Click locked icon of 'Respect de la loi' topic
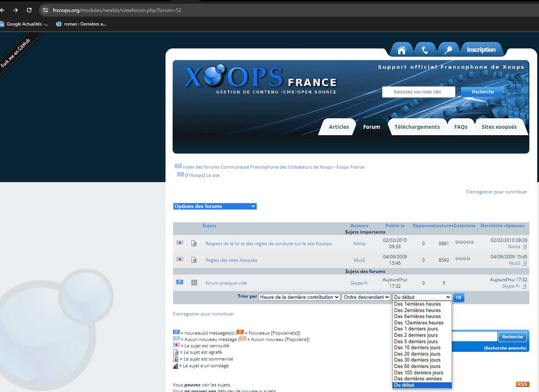539x392 pixels. (x=179, y=243)
